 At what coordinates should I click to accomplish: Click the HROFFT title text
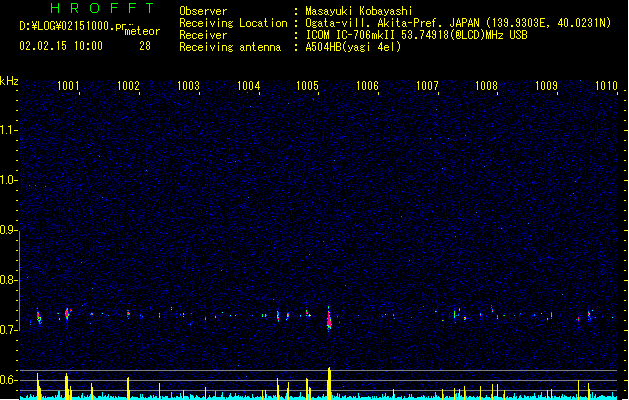tap(102, 8)
